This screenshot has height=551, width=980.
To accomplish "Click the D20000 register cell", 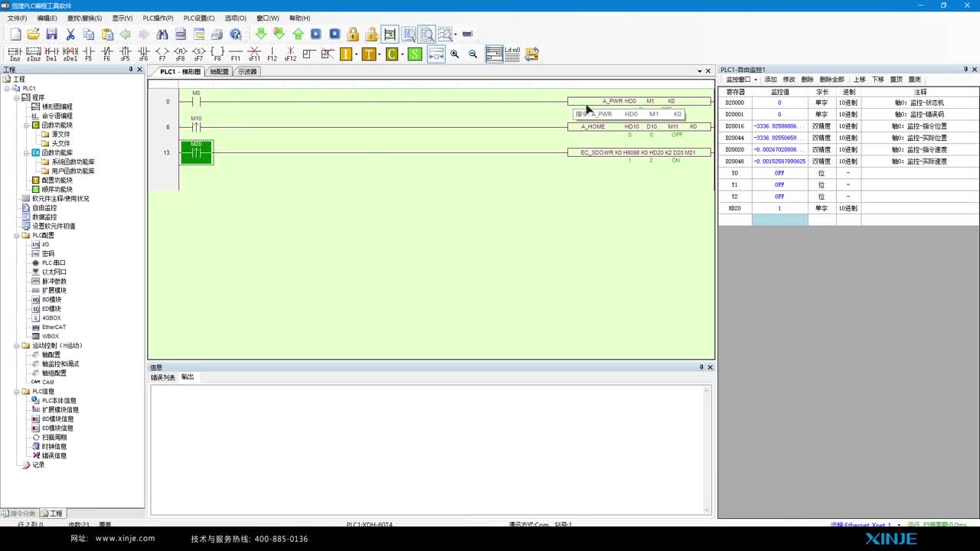I will 735,103.
